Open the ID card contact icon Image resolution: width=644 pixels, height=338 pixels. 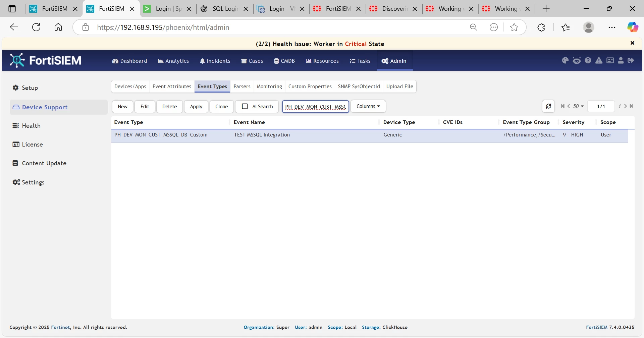(x=610, y=60)
